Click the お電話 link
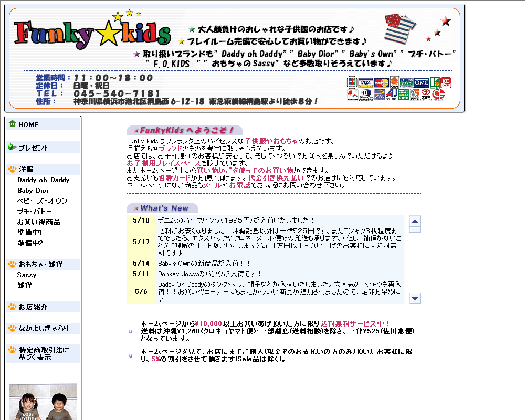Image resolution: width=525 pixels, height=420 pixels. (x=240, y=185)
